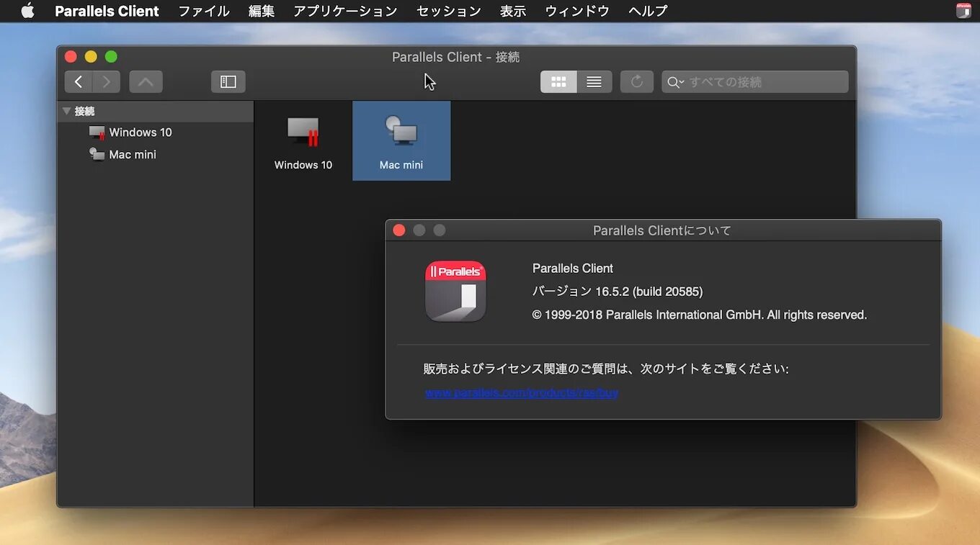Click the Mac mini icon in sidebar row
This screenshot has height=545, width=980.
(x=97, y=154)
